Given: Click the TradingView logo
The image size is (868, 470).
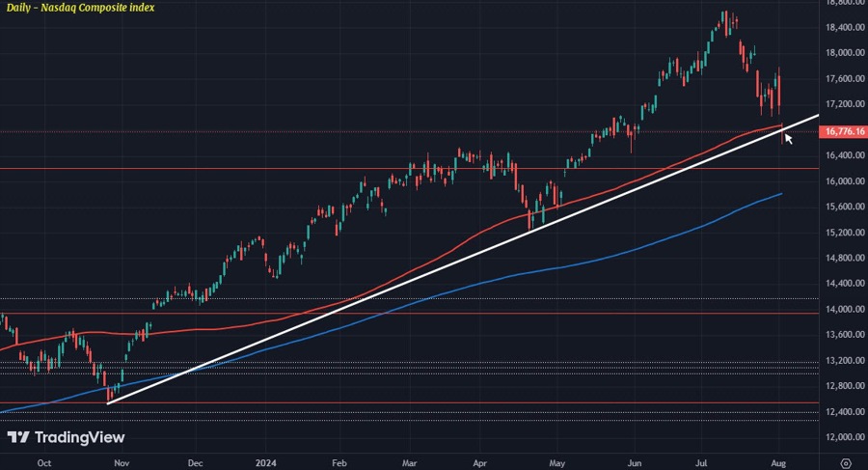Looking at the screenshot, I should tap(67, 437).
